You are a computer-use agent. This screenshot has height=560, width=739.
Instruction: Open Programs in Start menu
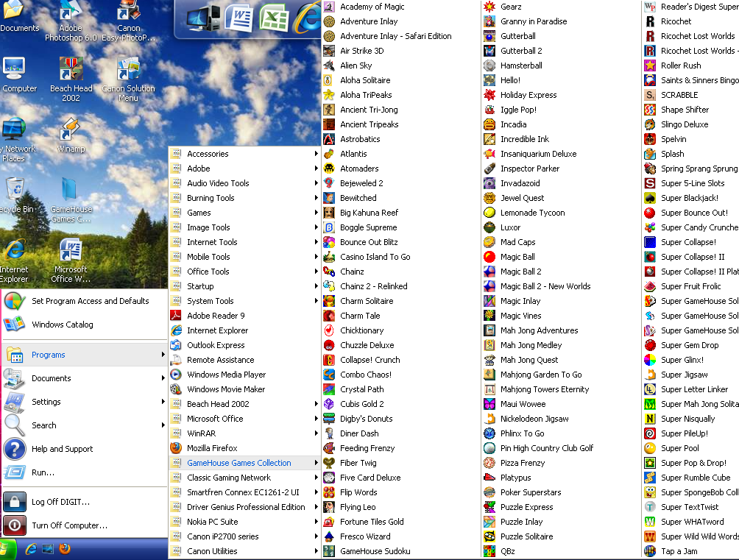pyautogui.click(x=85, y=355)
